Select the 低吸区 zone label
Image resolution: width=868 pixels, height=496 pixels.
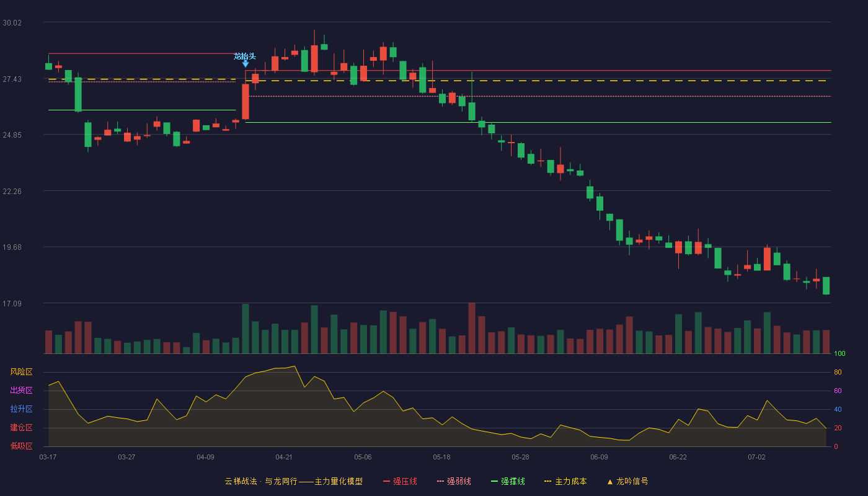coord(21,446)
